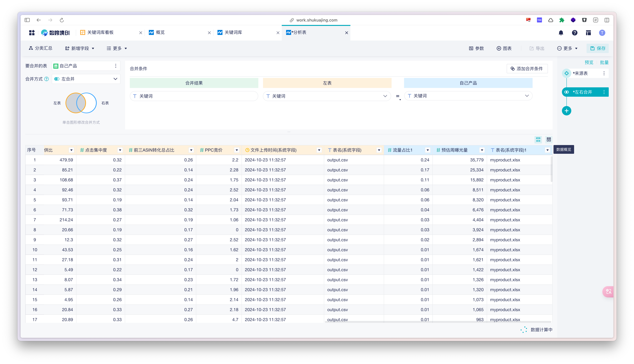Screen dimensions: 634x364
Task: Select the *左右合并 step node
Action: coord(585,92)
